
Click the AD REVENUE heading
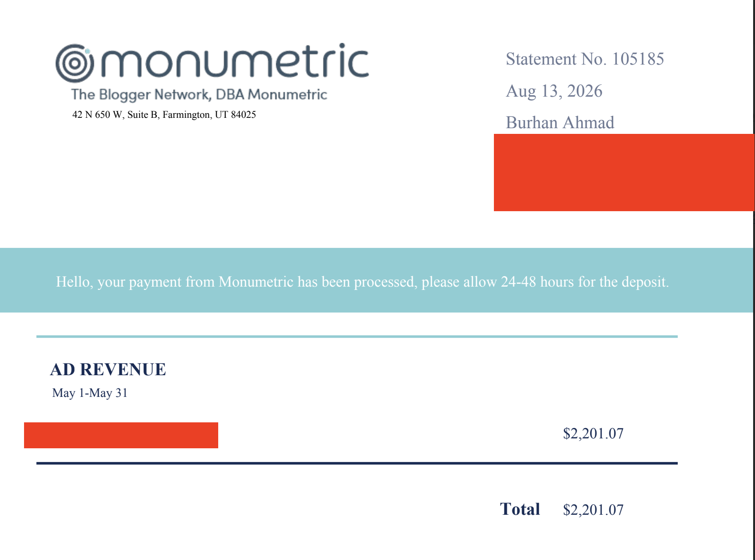click(x=108, y=370)
